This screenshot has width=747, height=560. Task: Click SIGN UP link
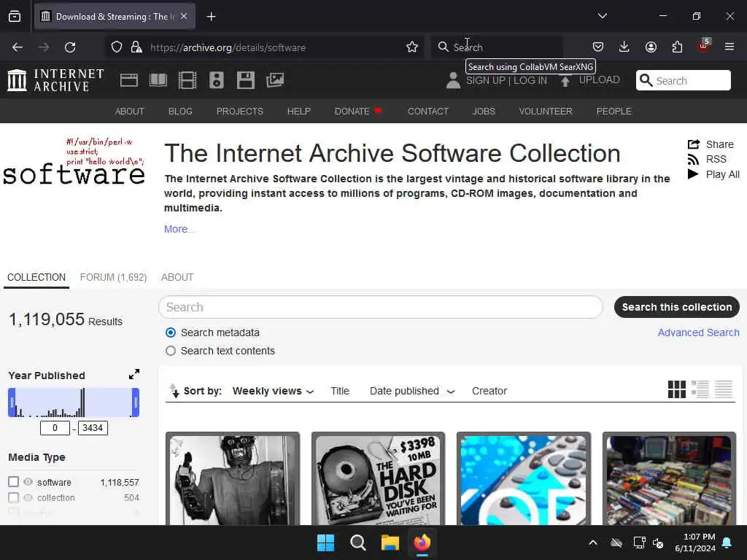(486, 80)
